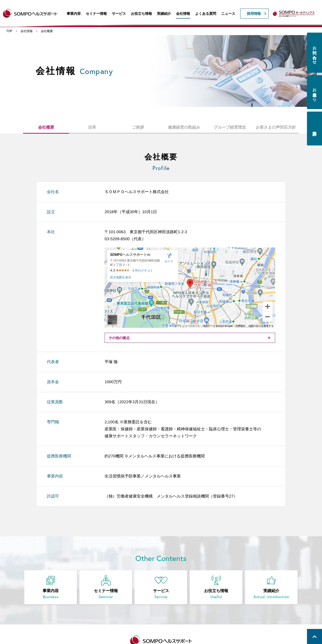Image resolution: width=322 pixels, height=644 pixels.
Task: Switch map to satellite view thumbnail
Action: click(112, 320)
